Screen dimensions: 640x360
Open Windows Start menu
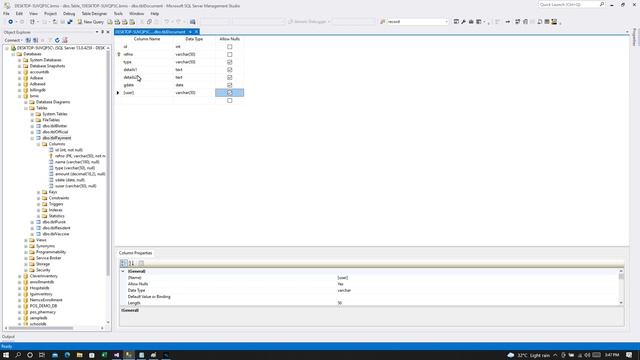click(6, 355)
